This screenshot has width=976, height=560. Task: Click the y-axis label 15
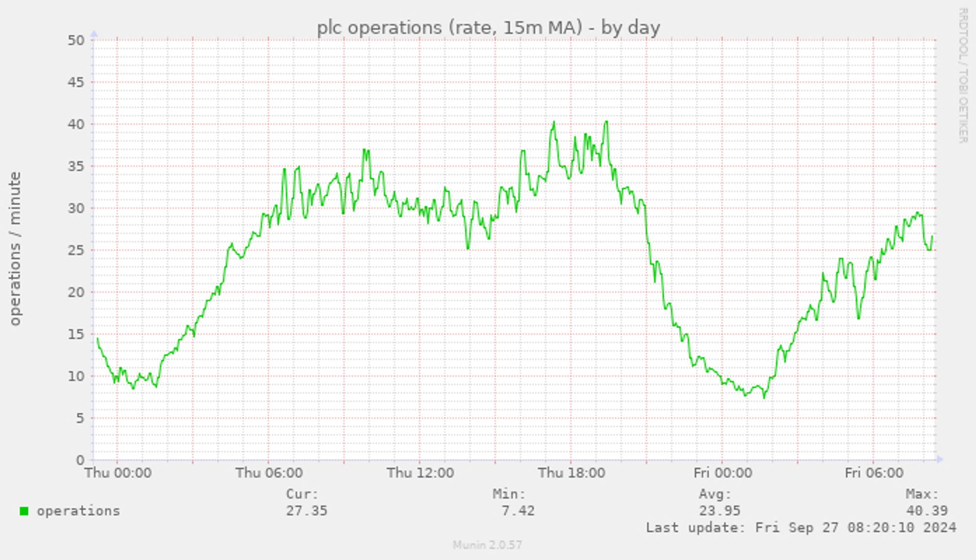point(76,334)
